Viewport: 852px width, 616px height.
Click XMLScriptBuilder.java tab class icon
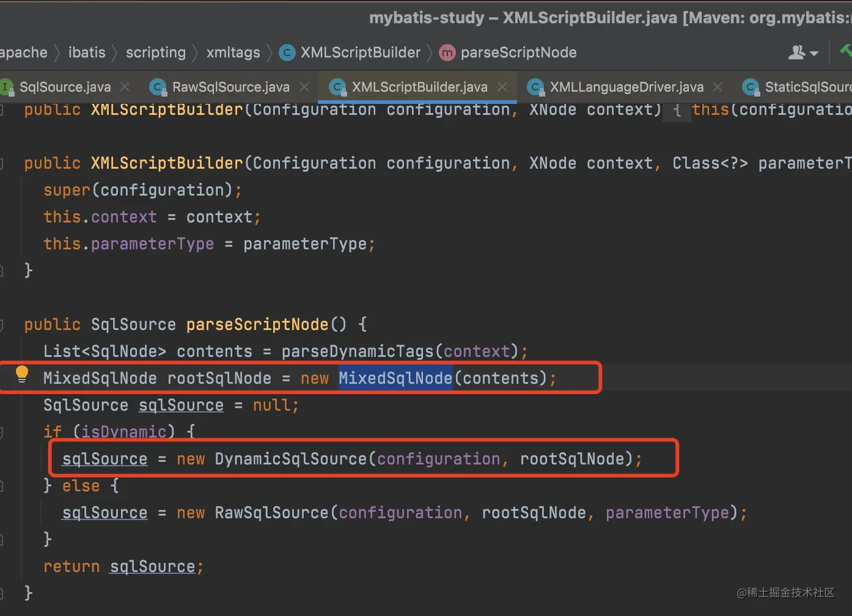[x=338, y=87]
